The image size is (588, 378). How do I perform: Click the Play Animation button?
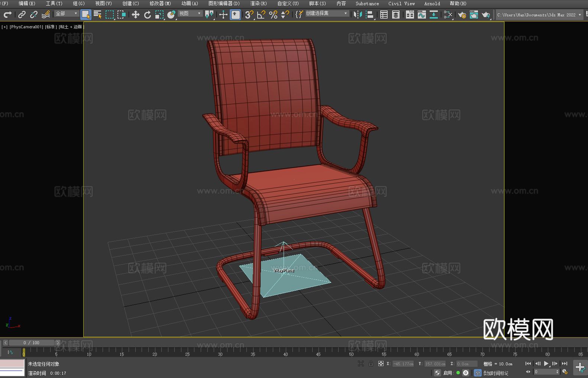point(546,364)
